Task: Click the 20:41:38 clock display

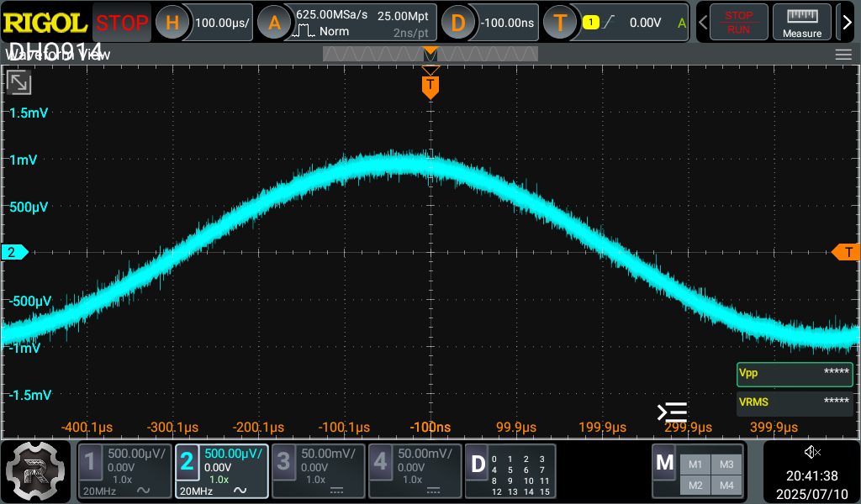Action: coord(811,475)
